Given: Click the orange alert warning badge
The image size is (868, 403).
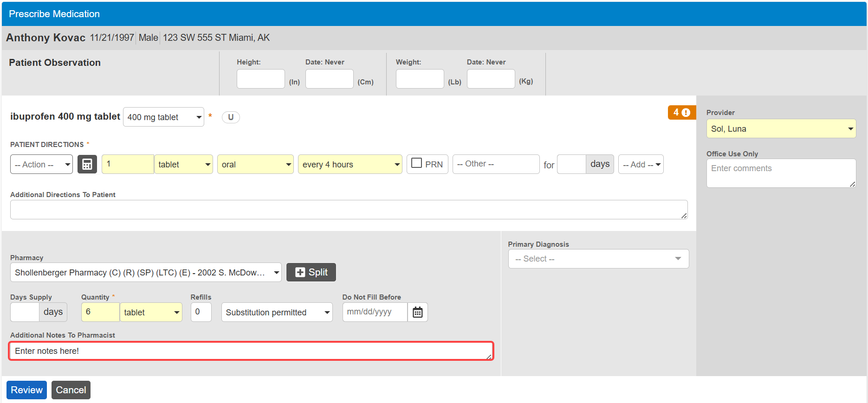Looking at the screenshot, I should point(681,113).
